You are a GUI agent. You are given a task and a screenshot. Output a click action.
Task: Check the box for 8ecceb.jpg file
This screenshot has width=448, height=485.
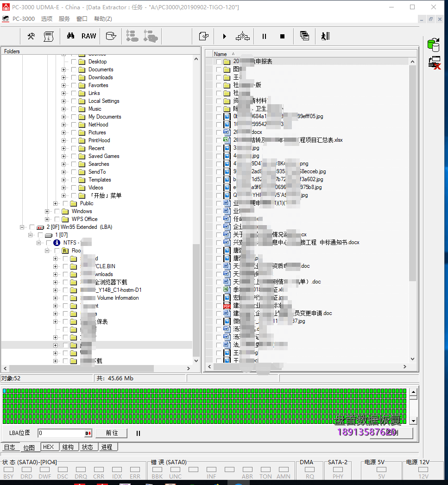click(x=219, y=172)
